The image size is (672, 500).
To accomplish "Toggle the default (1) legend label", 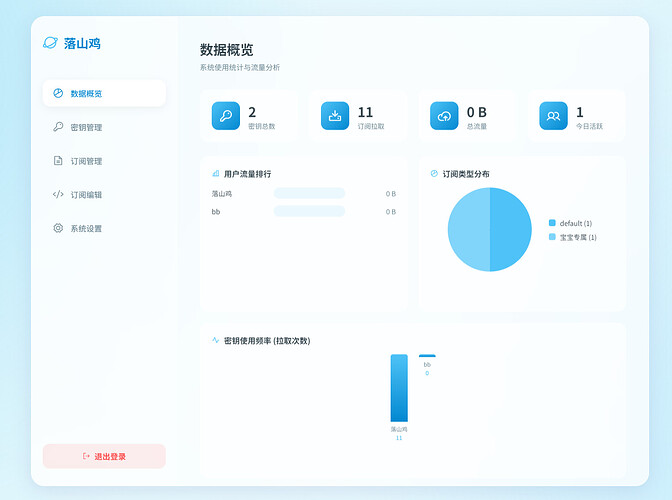I will tap(576, 223).
